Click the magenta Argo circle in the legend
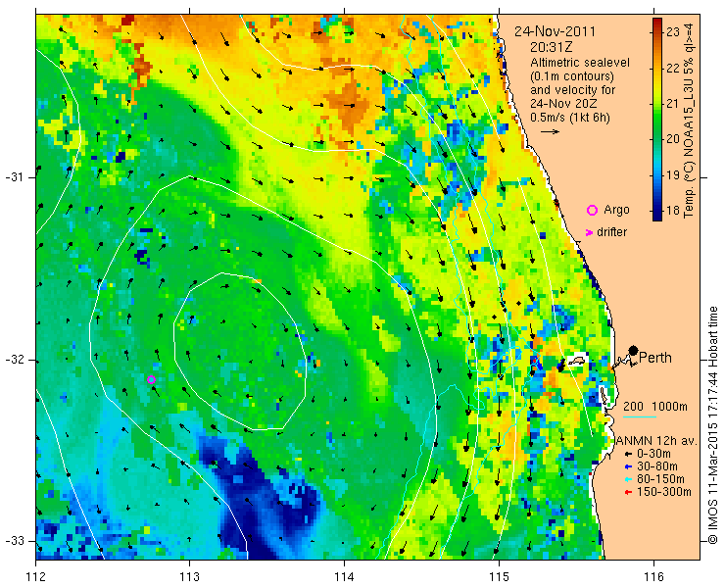The width and height of the screenshot is (725, 588). click(x=592, y=210)
